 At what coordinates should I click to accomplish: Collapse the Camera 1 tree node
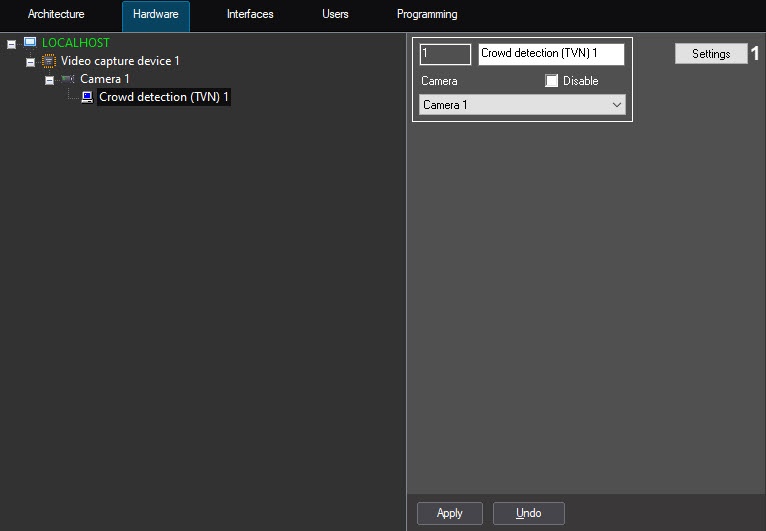pyautogui.click(x=49, y=80)
